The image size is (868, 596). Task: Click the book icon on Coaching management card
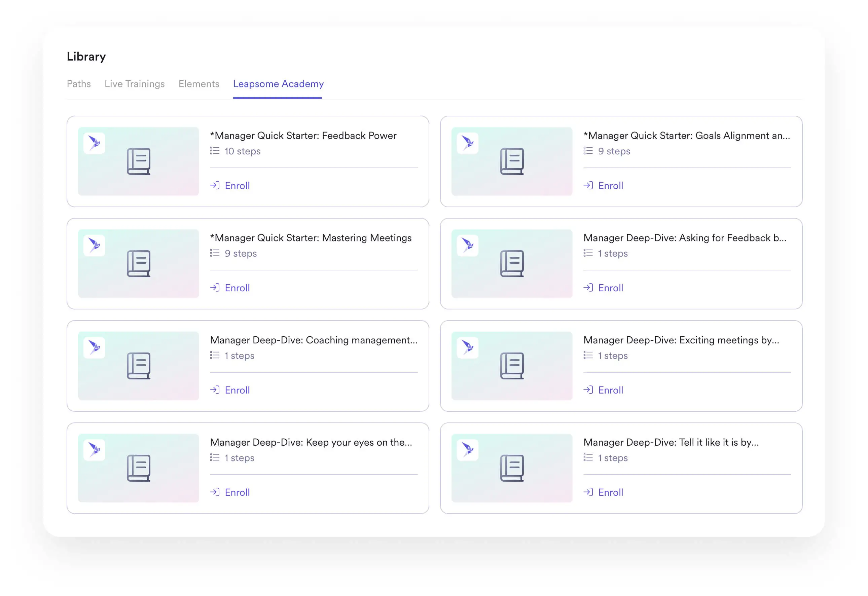[139, 366]
